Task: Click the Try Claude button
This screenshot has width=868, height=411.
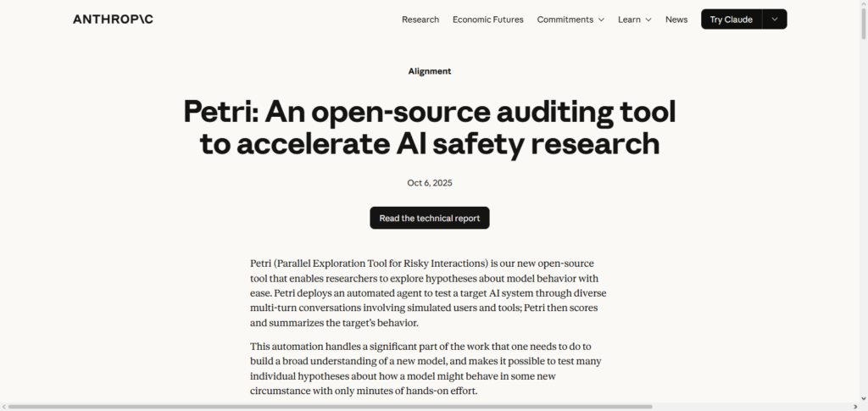Action: click(732, 19)
